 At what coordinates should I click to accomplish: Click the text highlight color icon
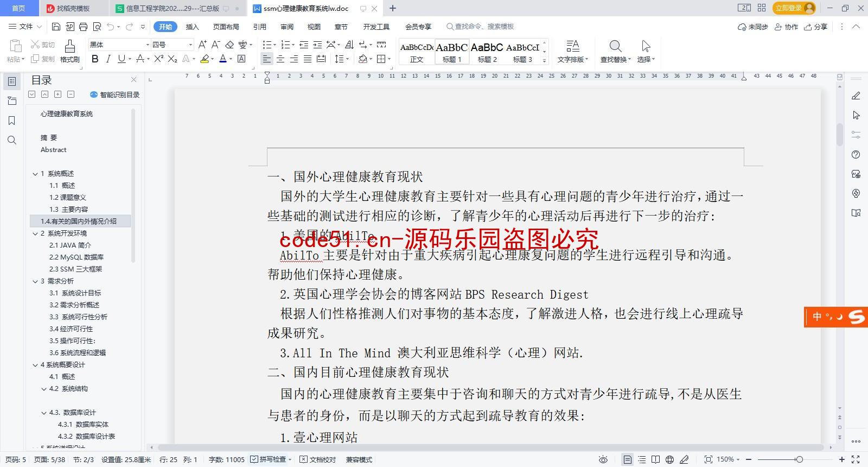pos(205,59)
